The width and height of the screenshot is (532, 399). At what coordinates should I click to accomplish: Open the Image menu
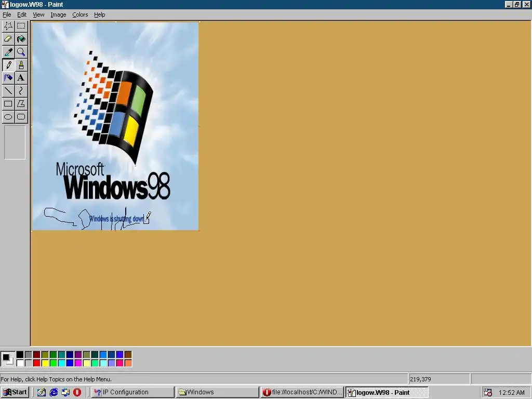(x=58, y=15)
